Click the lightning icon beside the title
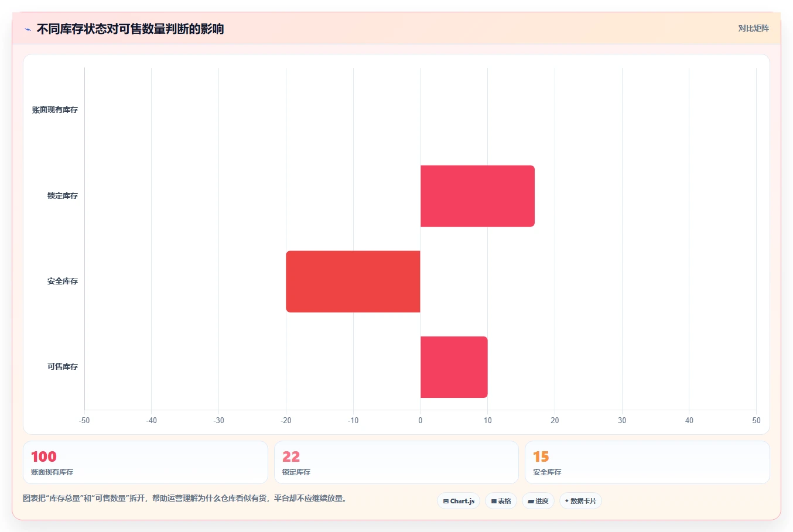 pos(28,29)
